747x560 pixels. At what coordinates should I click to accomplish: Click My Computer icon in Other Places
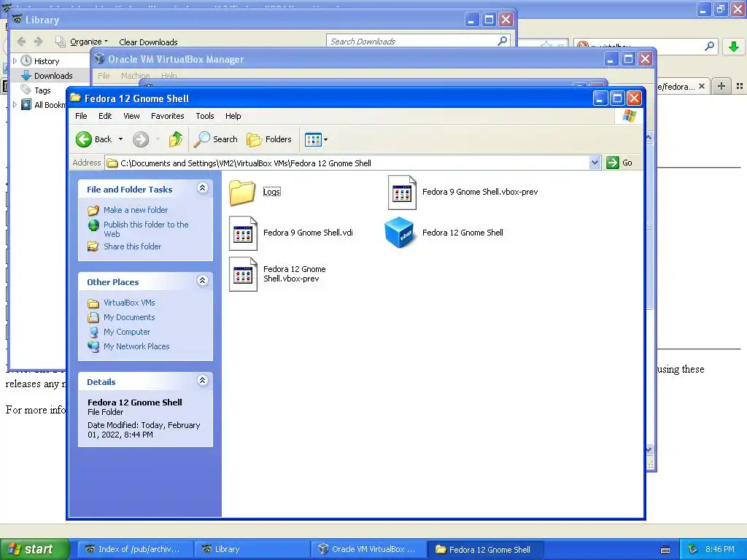pos(93,332)
